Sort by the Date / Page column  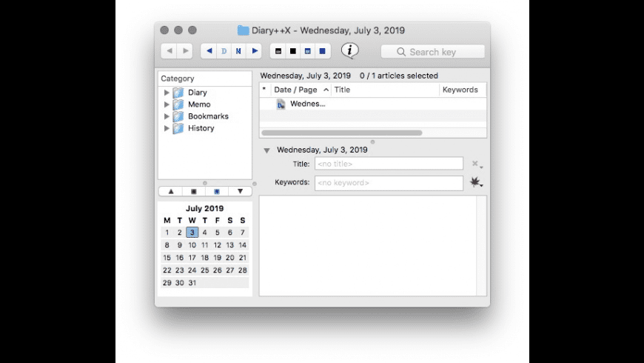(301, 90)
